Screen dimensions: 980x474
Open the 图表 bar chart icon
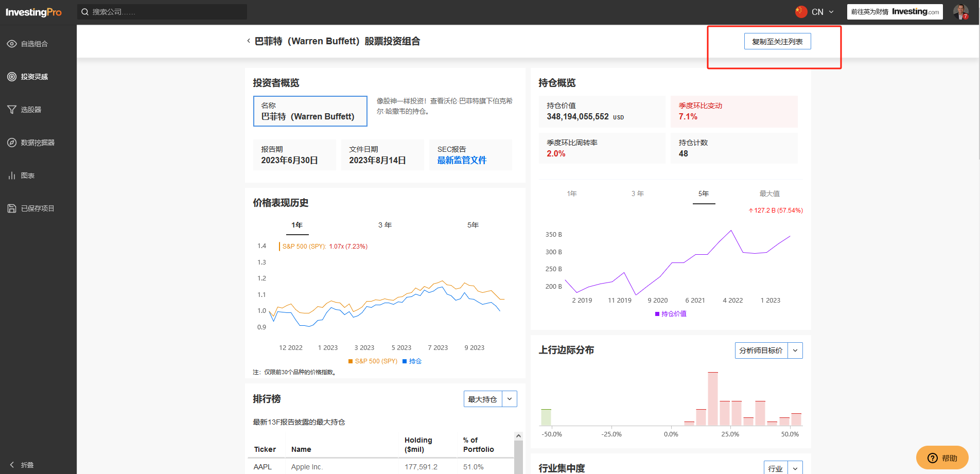click(x=12, y=175)
